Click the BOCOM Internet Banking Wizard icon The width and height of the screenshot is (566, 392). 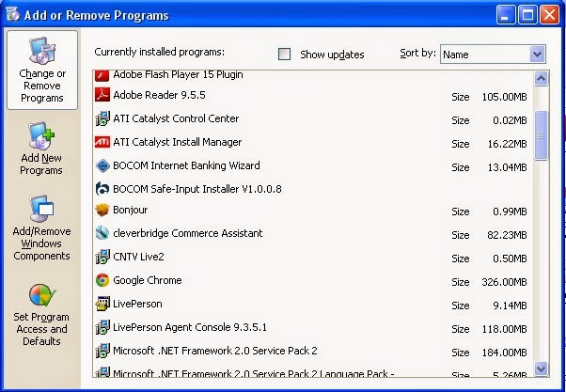point(102,165)
